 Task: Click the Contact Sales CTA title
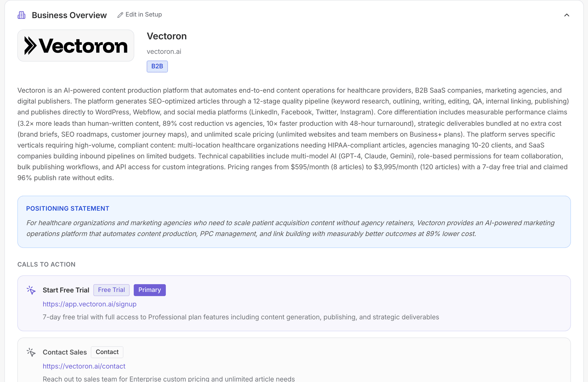(x=65, y=352)
